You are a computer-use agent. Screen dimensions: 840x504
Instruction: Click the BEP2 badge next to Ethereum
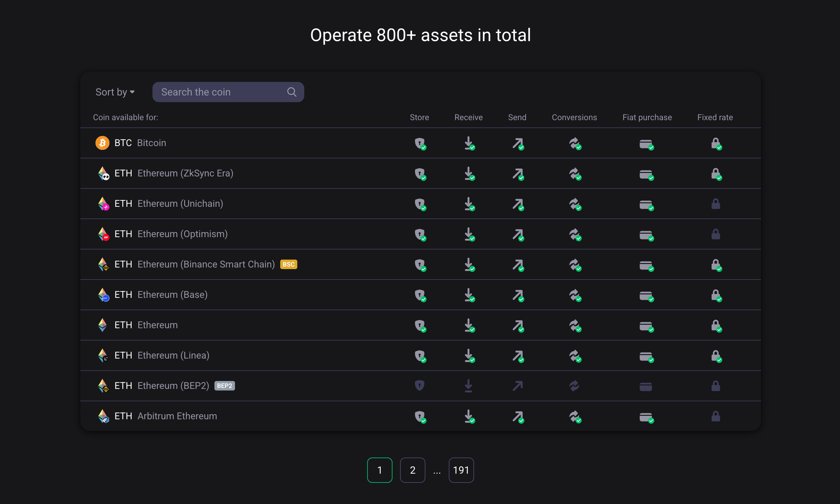224,385
